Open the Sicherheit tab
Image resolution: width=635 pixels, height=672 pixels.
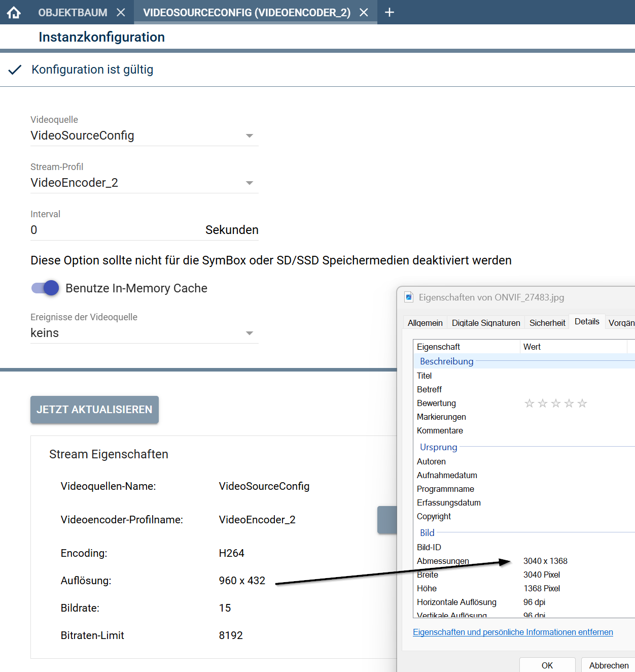pos(547,323)
